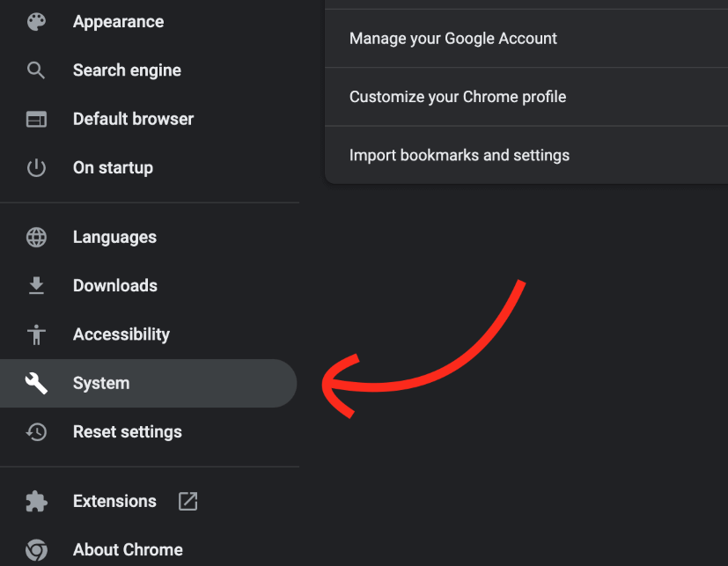Select Customize your Chrome profile
728x566 pixels.
point(458,97)
